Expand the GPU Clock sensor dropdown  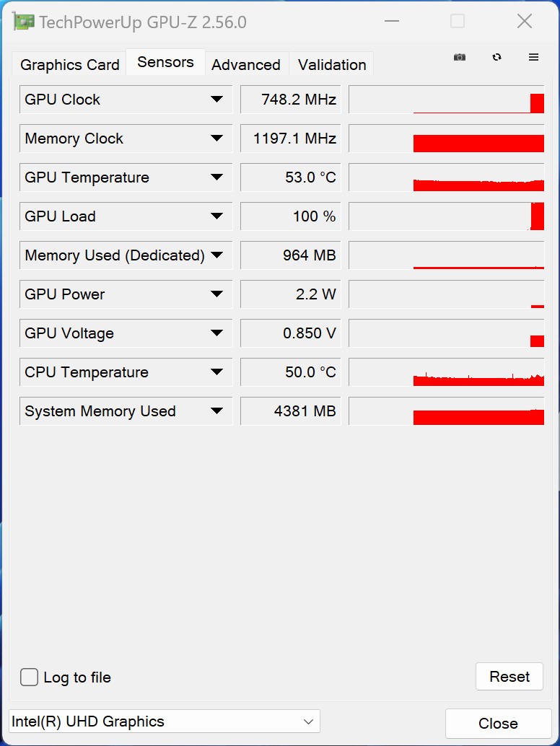[x=216, y=100]
